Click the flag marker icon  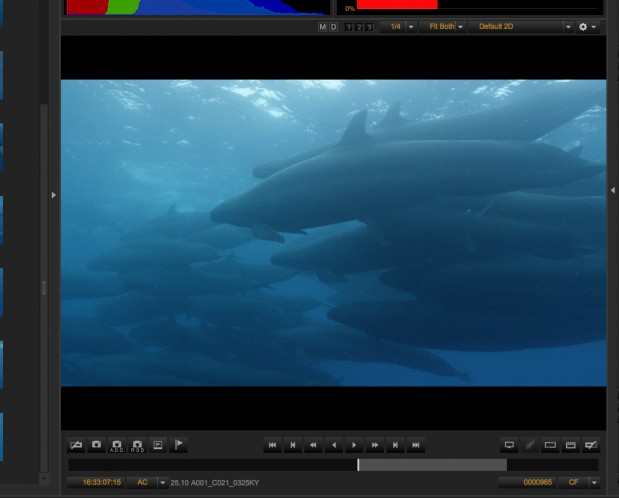click(179, 445)
